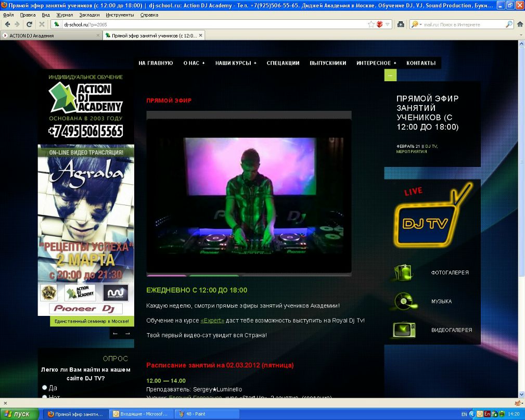Click the add-on bar icon at bottom right

518,403
